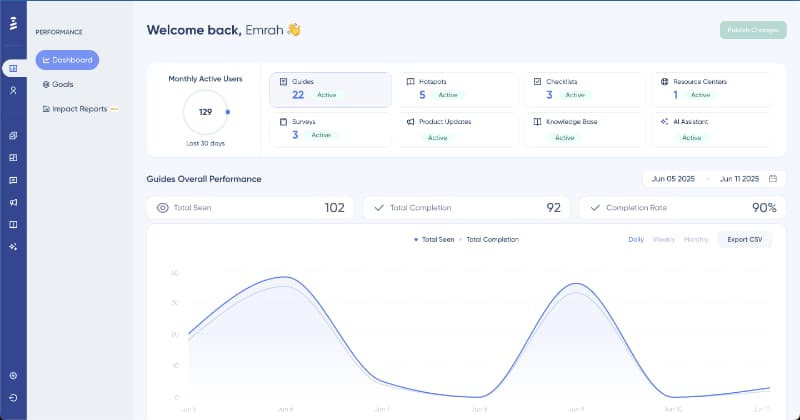
Task: Click the Surveys card icon
Action: tap(284, 122)
